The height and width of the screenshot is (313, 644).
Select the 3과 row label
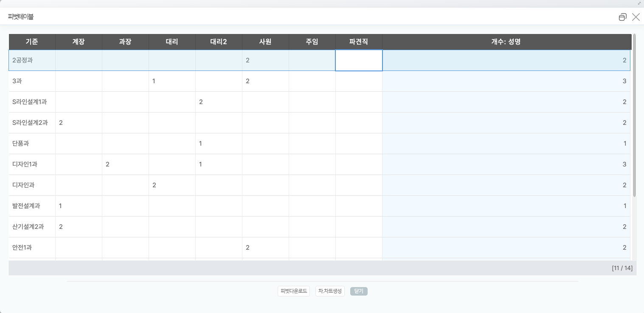tap(32, 81)
